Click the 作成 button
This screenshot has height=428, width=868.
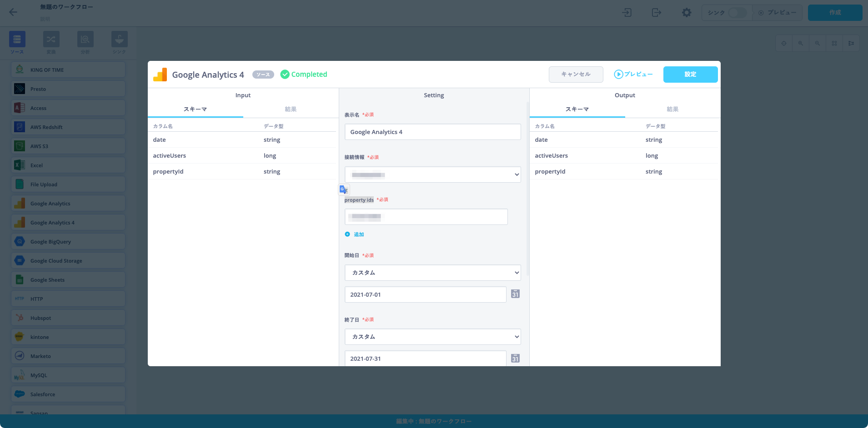pyautogui.click(x=835, y=13)
